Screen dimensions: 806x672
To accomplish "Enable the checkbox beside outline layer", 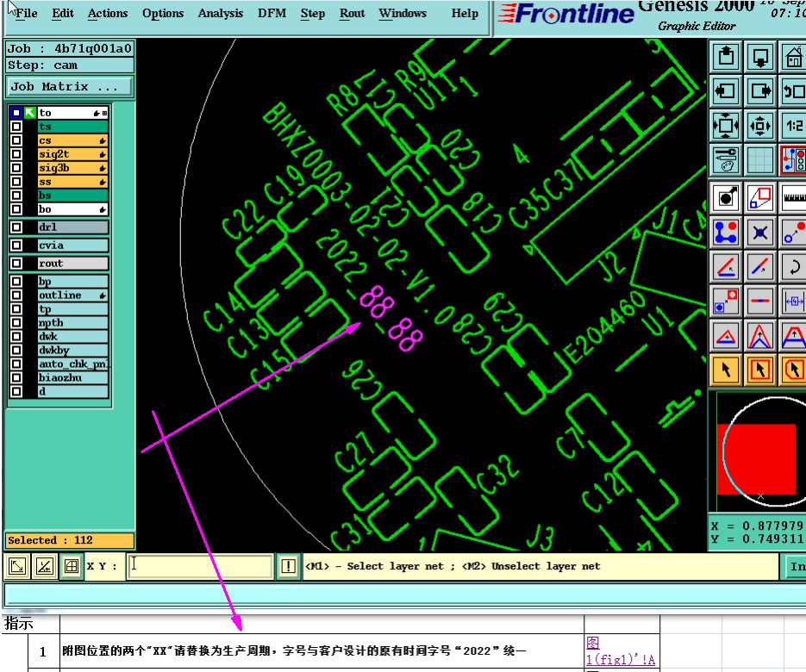I will tap(16, 296).
